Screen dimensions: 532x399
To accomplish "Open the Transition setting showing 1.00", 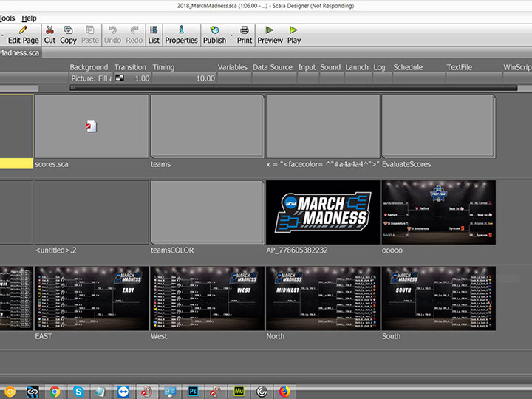I will point(132,78).
